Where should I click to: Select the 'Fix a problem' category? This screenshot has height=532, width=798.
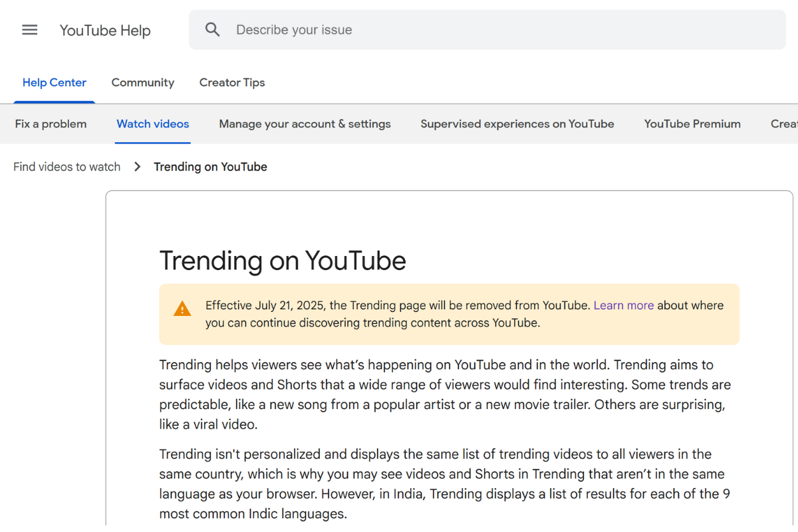coord(51,124)
